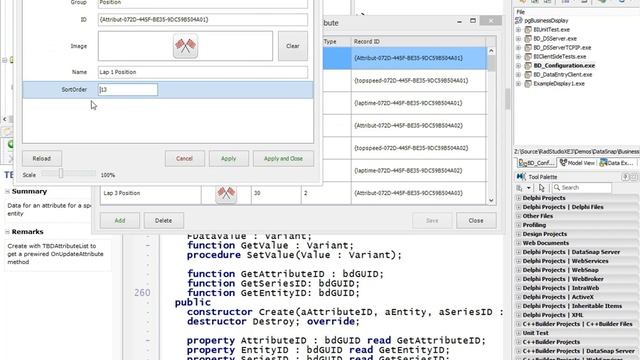
Task: Click the pointer arrow icon in Tool Palette
Action: point(542,188)
